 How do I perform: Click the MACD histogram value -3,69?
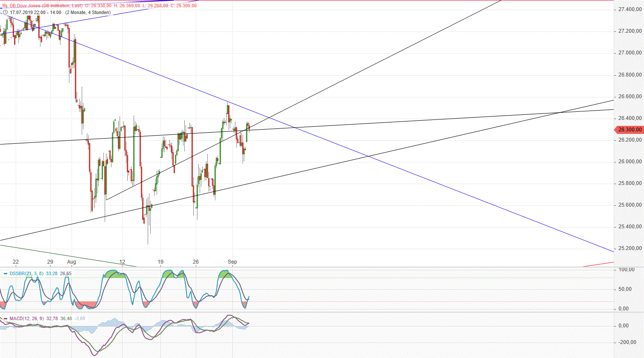80,318
